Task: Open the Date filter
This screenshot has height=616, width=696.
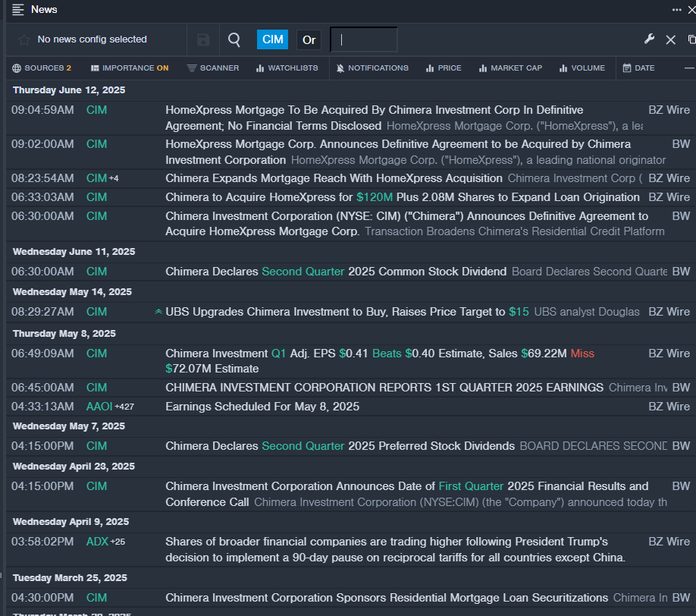Action: click(638, 68)
